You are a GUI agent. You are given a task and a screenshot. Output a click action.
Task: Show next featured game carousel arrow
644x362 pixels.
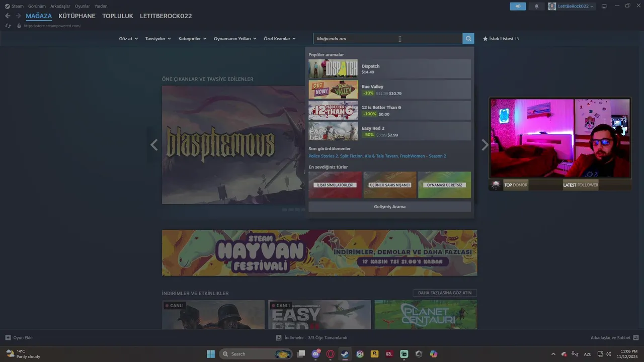(485, 145)
